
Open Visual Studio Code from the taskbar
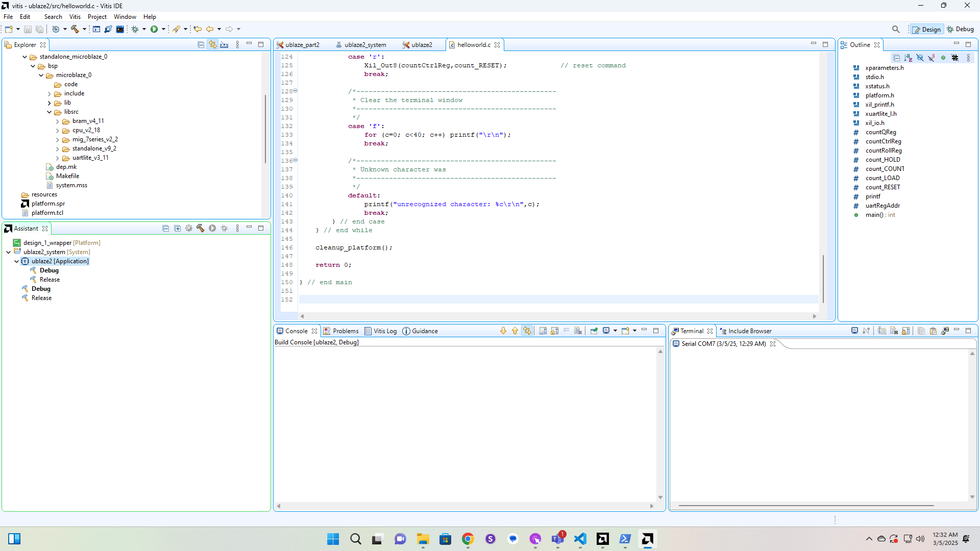tap(580, 539)
